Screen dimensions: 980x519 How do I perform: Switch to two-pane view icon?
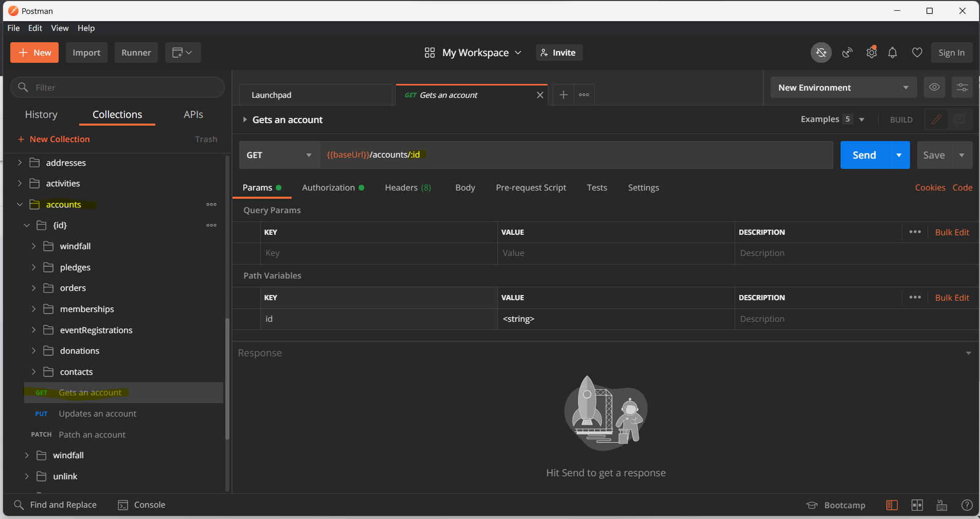[917, 505]
